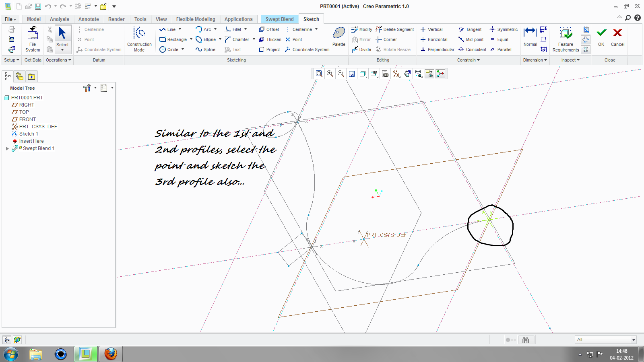The width and height of the screenshot is (644, 362).
Task: Expand the Dimension group dropdown
Action: (535, 60)
